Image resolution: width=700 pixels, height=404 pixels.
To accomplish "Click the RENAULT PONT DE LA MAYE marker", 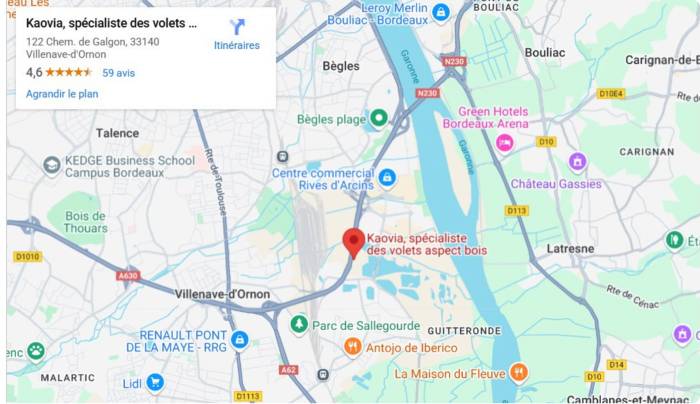I will coord(239,340).
